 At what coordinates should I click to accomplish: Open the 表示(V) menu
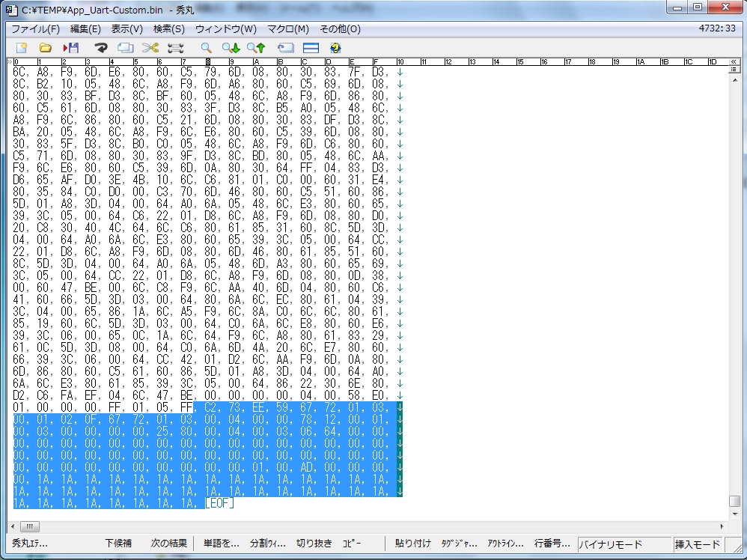(127, 29)
